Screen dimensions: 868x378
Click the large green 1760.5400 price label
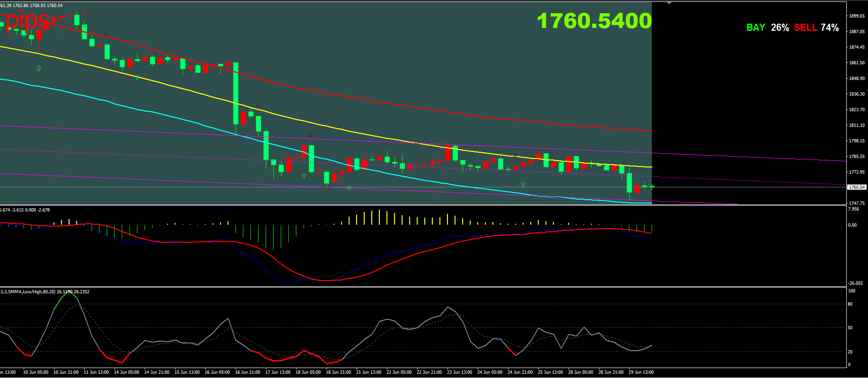coord(594,21)
